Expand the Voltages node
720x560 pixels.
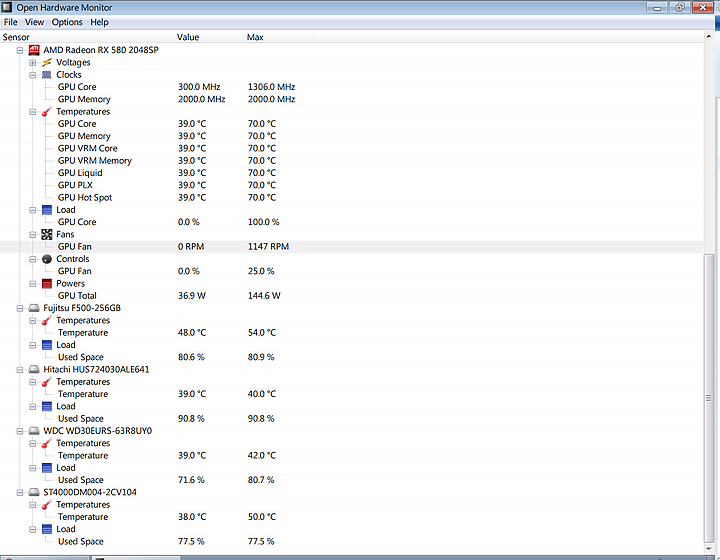32,62
